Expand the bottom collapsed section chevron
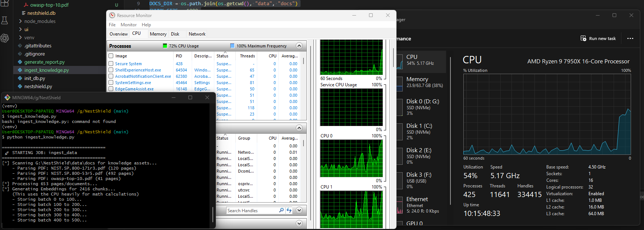 [299, 224]
